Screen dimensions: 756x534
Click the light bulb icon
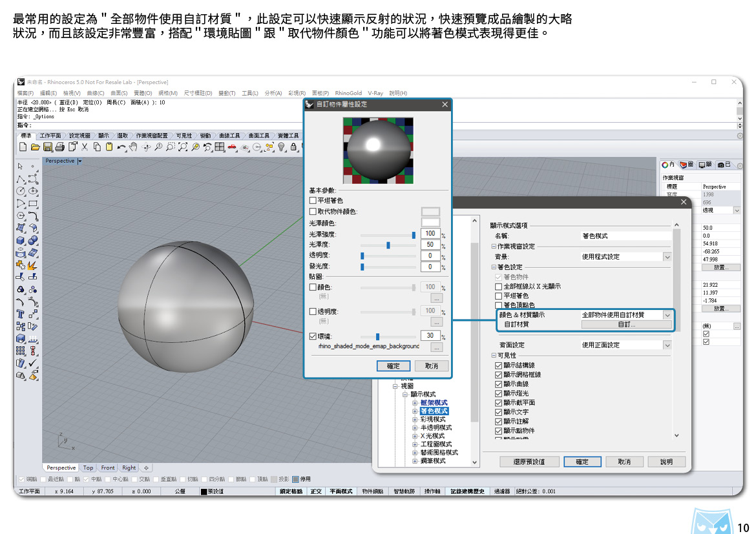(x=282, y=147)
